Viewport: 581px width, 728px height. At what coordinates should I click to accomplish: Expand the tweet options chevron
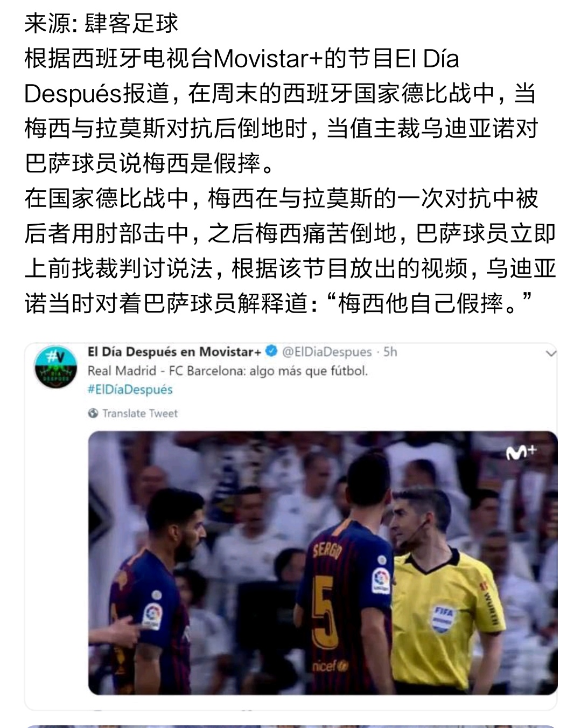[x=550, y=353]
